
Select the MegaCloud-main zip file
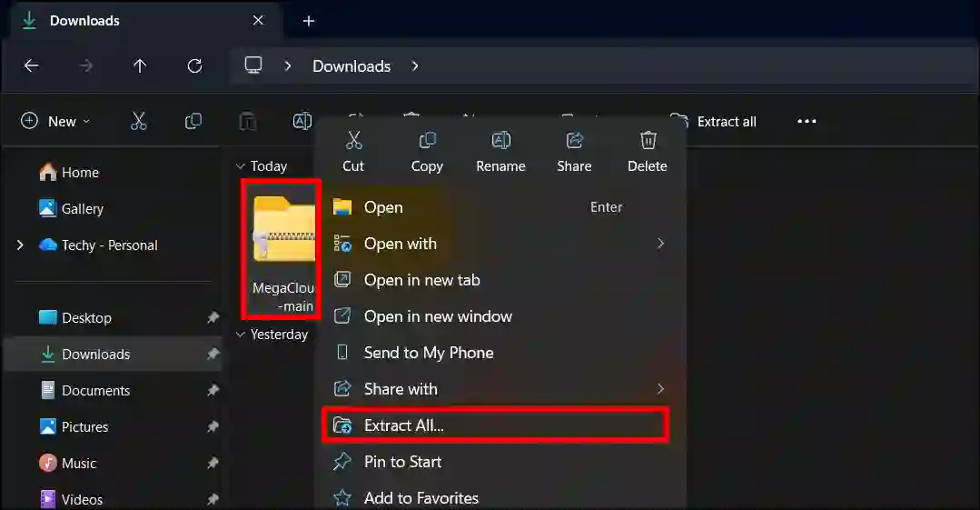(282, 249)
